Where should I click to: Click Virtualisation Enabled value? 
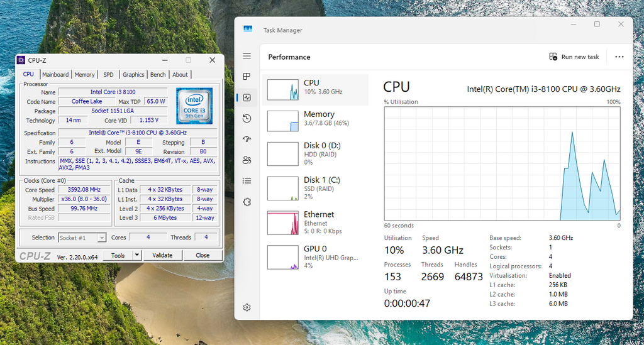[560, 276]
